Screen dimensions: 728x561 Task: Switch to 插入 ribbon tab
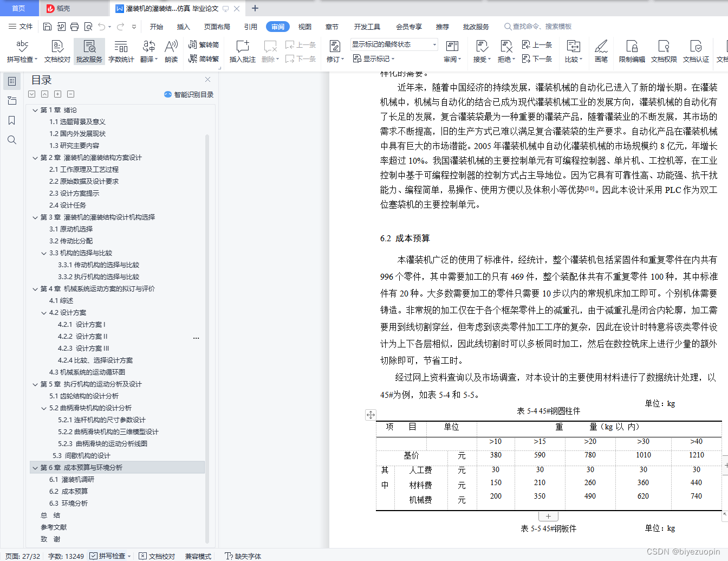point(184,27)
